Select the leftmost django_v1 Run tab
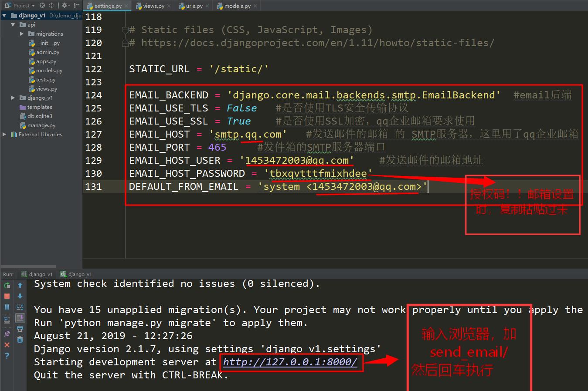This screenshot has width=588, height=391. tap(37, 274)
